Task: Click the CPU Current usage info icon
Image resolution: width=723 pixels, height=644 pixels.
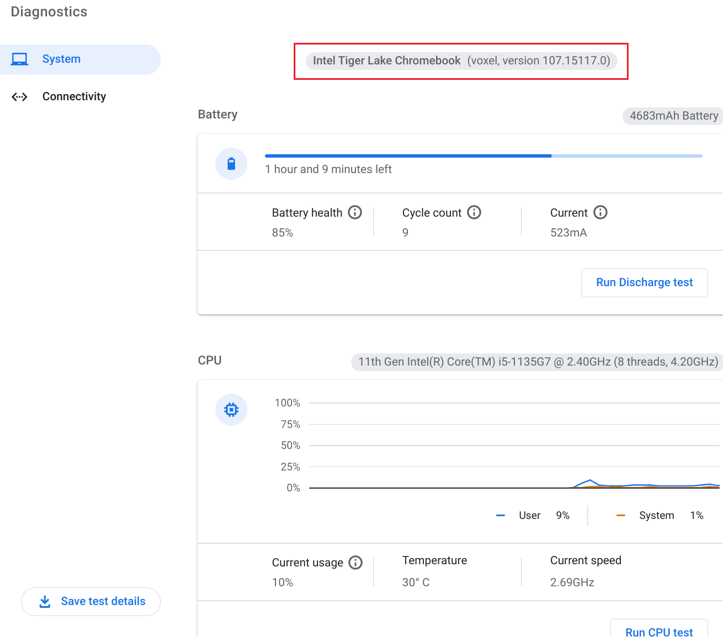Action: click(x=356, y=562)
